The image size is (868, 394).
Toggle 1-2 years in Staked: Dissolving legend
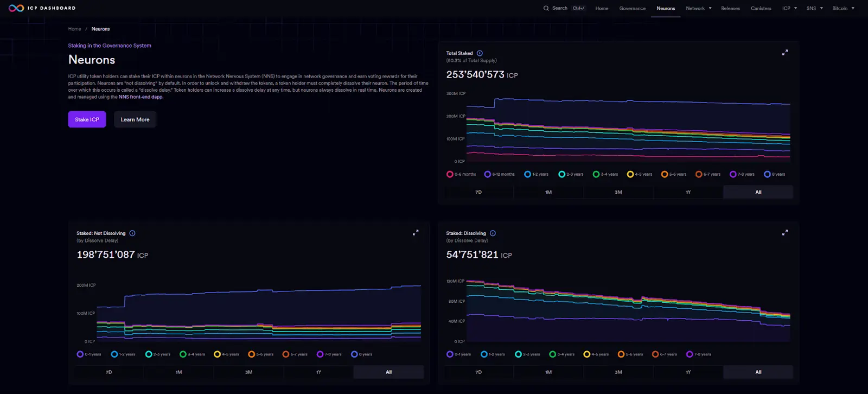point(493,354)
